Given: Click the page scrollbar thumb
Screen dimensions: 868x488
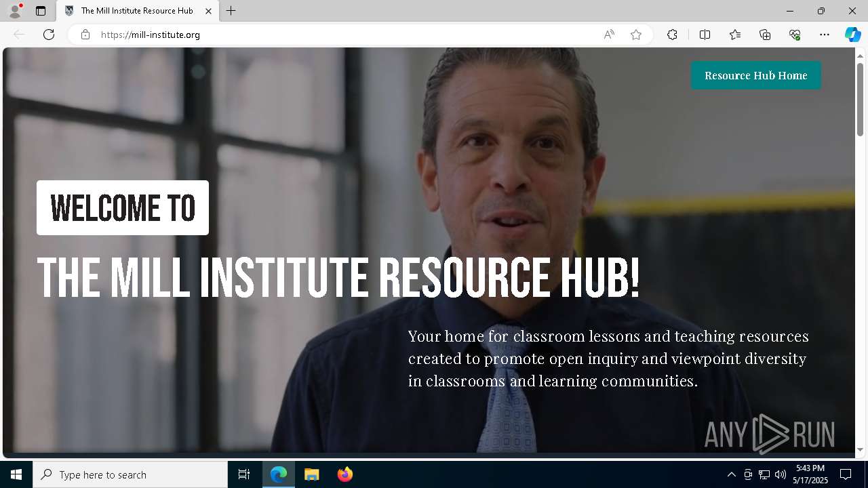Looking at the screenshot, I should click(x=861, y=99).
